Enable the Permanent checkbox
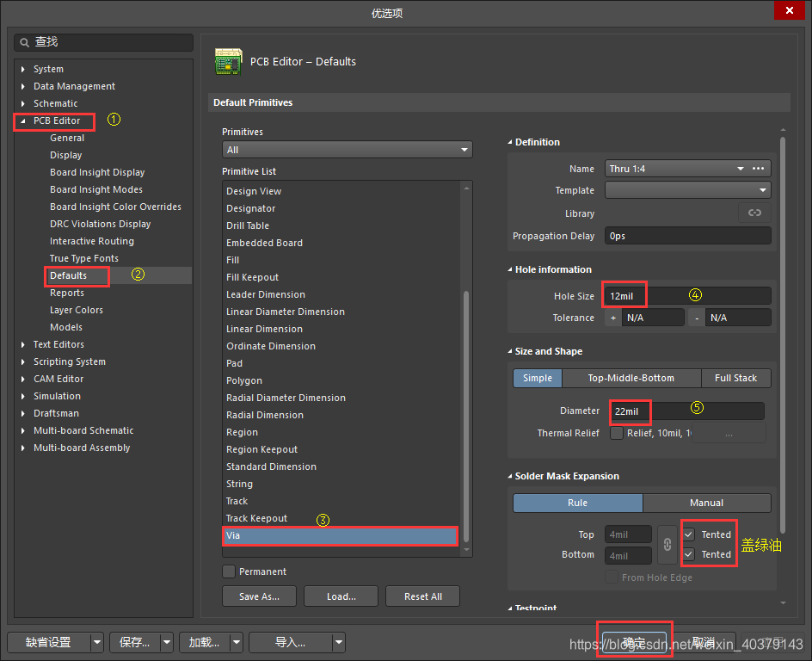Image resolution: width=812 pixels, height=661 pixels. click(229, 571)
